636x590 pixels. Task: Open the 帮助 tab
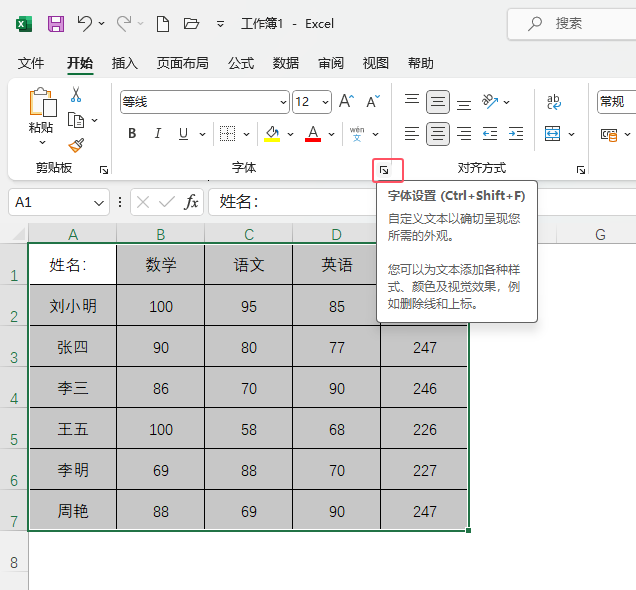(421, 63)
